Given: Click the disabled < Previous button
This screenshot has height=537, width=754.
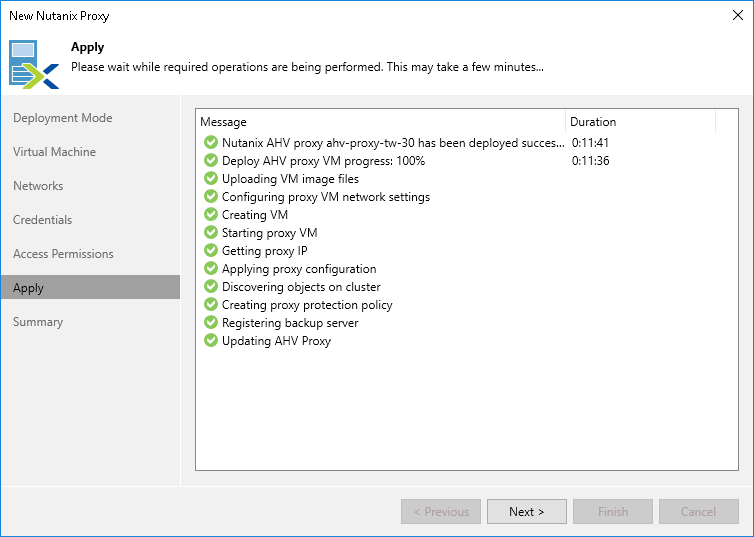Looking at the screenshot, I should [441, 512].
